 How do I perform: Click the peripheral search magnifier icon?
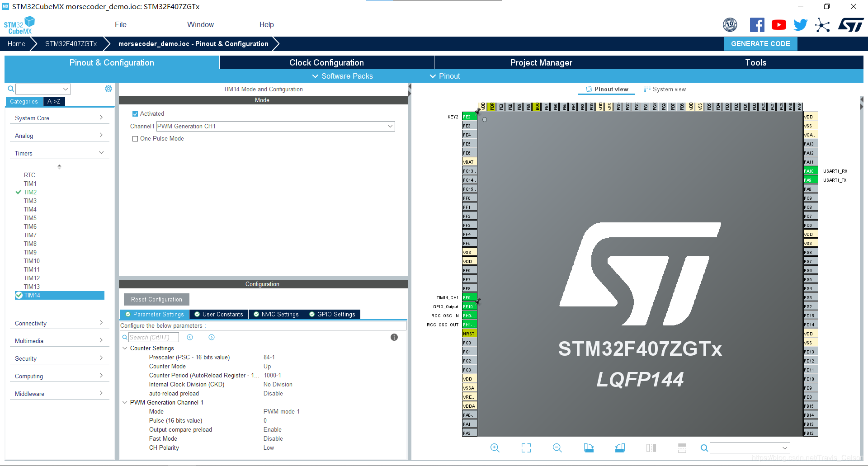coord(11,89)
